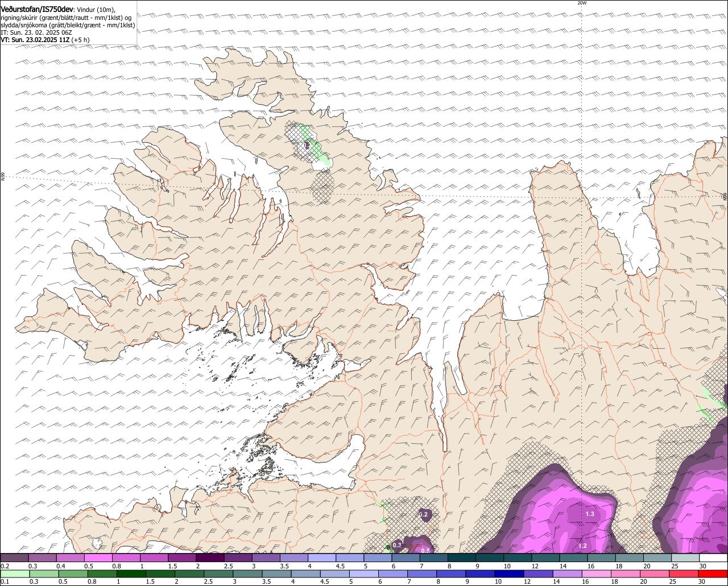Click the 'VT: Sun. 23.02.2025 11Z (+5 h)' line
The image size is (728, 586).
coord(45,40)
